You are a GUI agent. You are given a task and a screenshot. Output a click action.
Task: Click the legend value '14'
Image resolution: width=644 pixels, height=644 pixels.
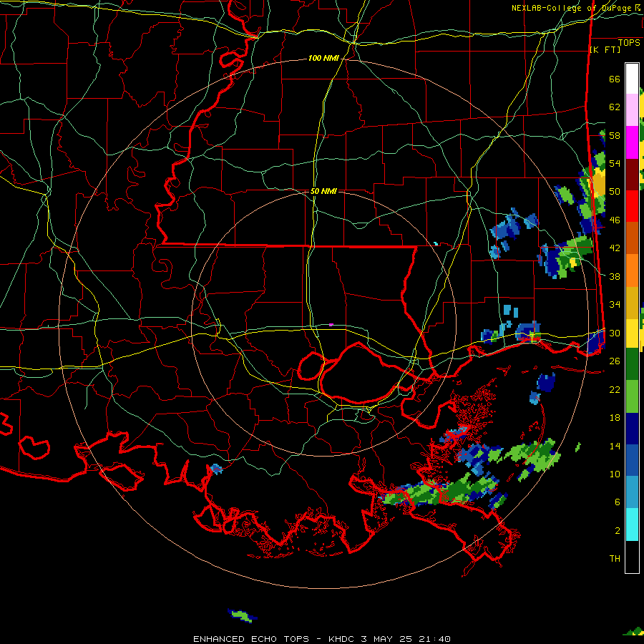pos(615,446)
